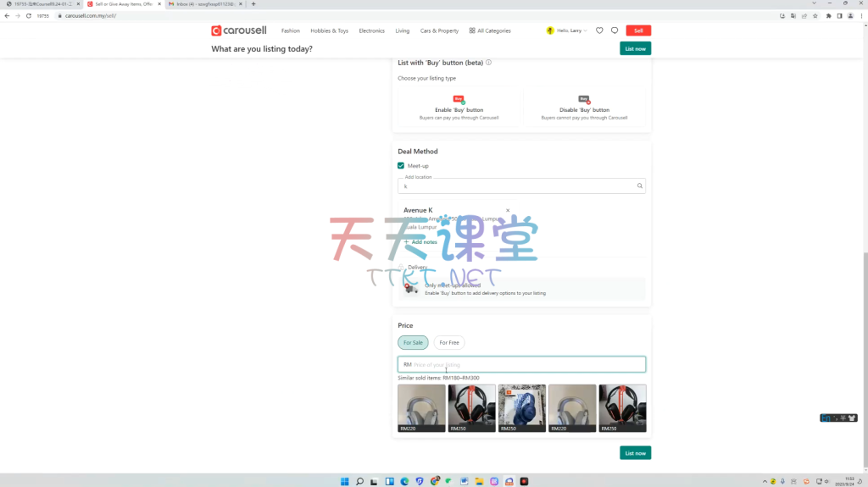This screenshot has height=487, width=868.
Task: Click the bottom List now button
Action: (635, 453)
